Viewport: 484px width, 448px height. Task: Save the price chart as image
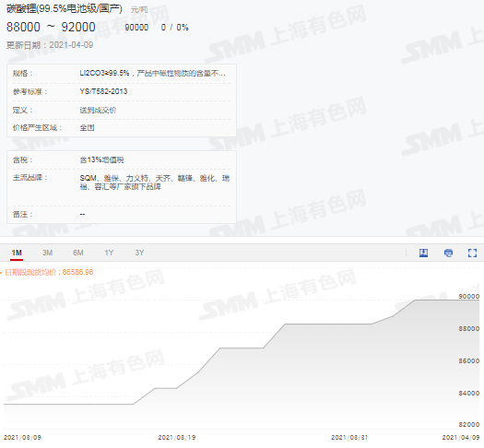423,253
